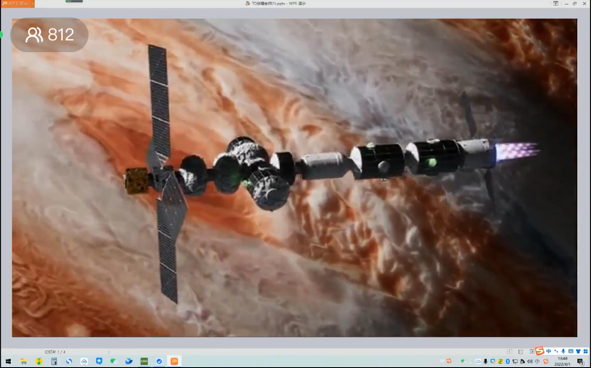Open the orange WPS Presentation taskbar icon
592x368 pixels.
pos(174,361)
